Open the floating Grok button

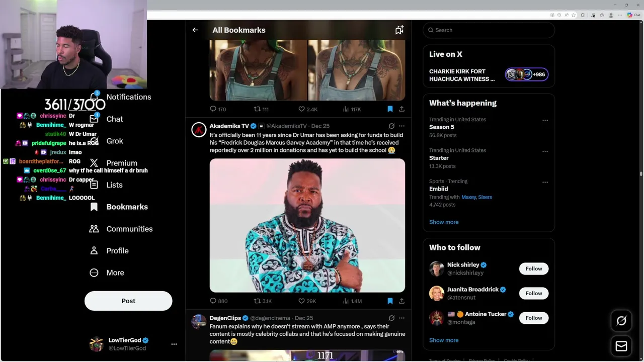pos(621,321)
